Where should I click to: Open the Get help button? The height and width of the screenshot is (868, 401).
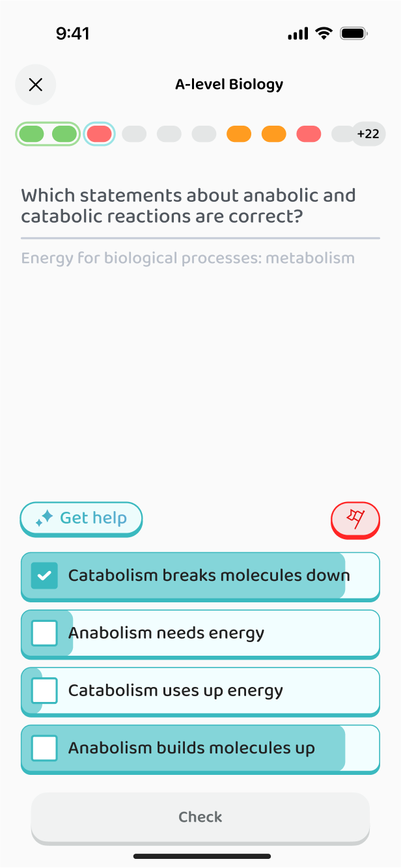point(81,519)
